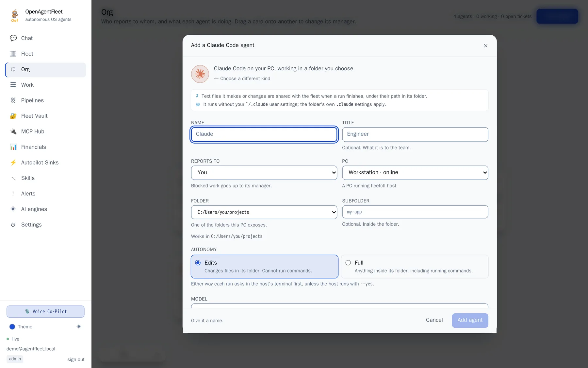This screenshot has width=588, height=368.
Task: Select the Edits autonomy radio button
Action: click(x=198, y=263)
